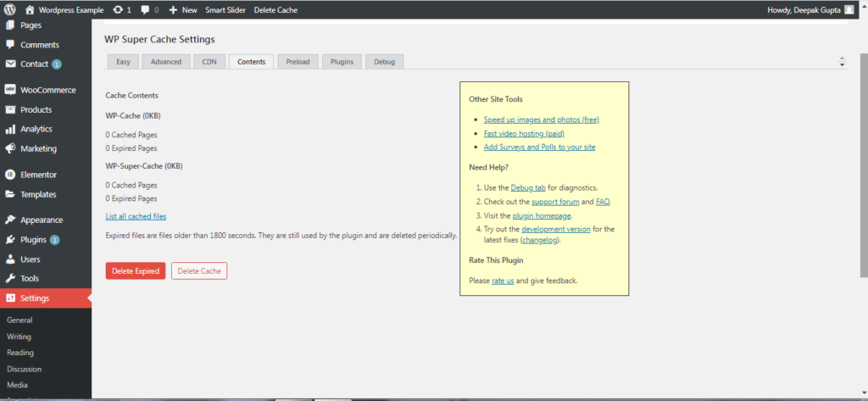Click the outlined Delete Cache button
This screenshot has width=868, height=401.
pyautogui.click(x=199, y=270)
